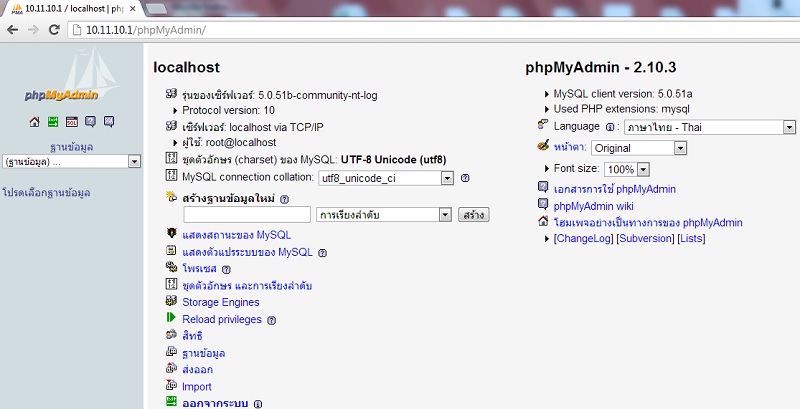The height and width of the screenshot is (409, 800).
Task: Click help icon beside create new database
Action: [x=285, y=199]
